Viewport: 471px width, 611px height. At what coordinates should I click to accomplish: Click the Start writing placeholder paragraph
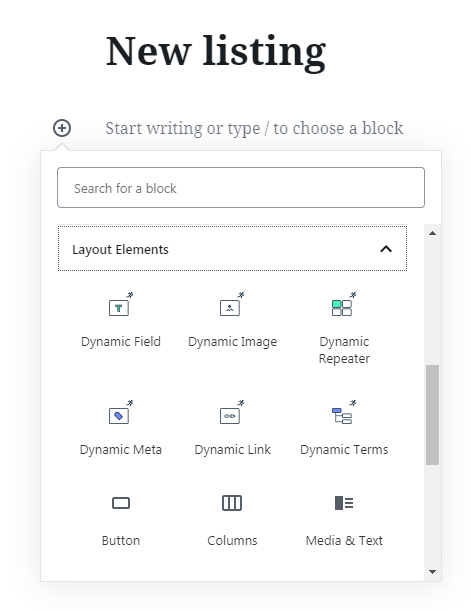(x=254, y=128)
